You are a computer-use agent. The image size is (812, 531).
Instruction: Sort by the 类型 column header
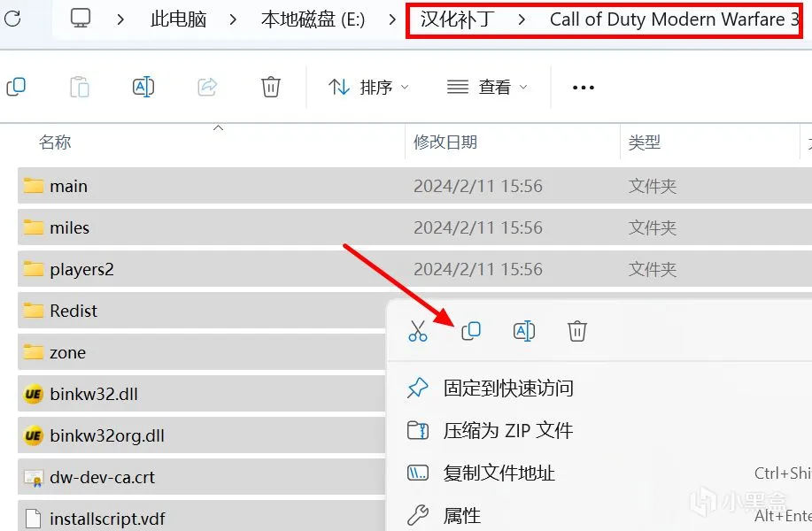[645, 142]
